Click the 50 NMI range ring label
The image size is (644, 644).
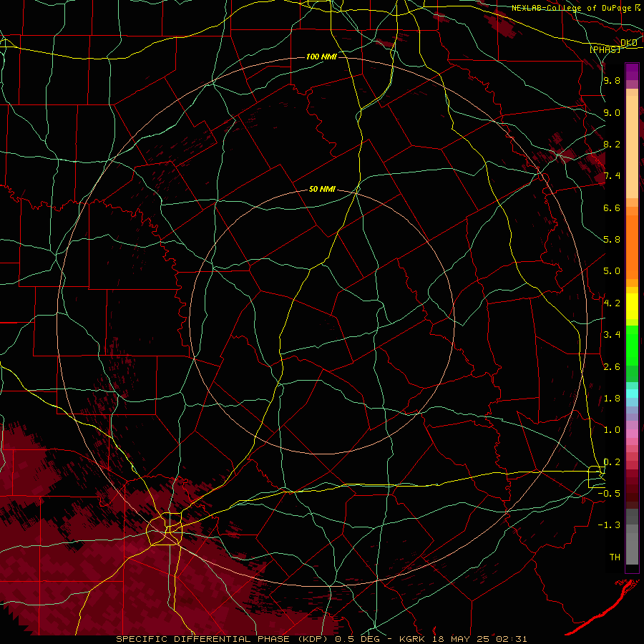click(x=322, y=189)
